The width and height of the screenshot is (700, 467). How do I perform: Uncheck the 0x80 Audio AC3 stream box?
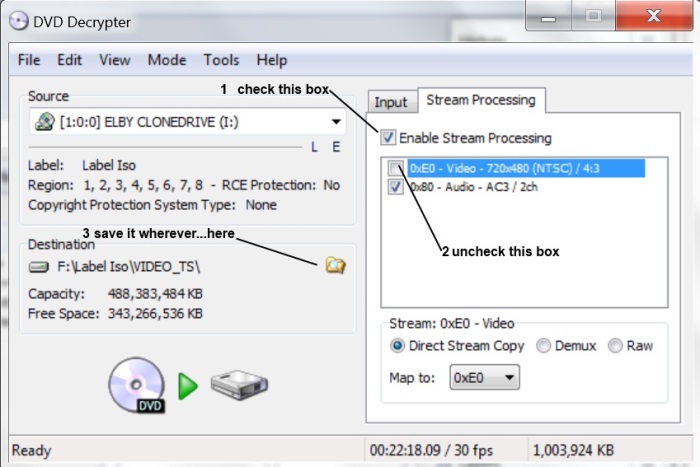pos(396,187)
